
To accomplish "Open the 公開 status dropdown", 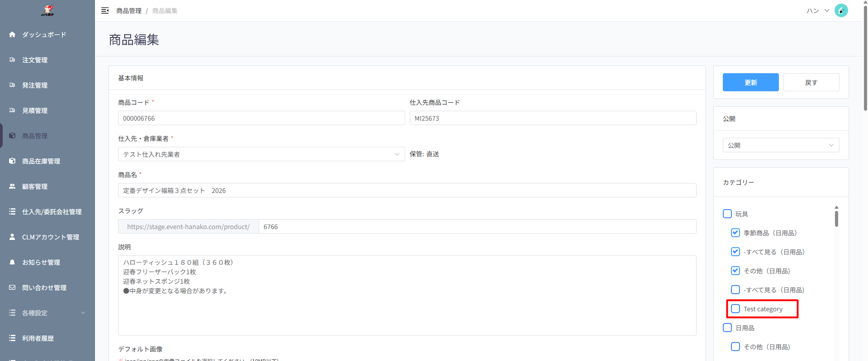I will coord(780,145).
